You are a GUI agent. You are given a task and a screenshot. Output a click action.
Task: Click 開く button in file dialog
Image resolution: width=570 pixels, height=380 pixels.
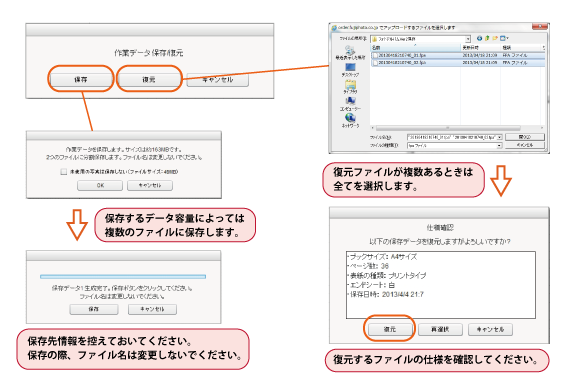(x=525, y=137)
